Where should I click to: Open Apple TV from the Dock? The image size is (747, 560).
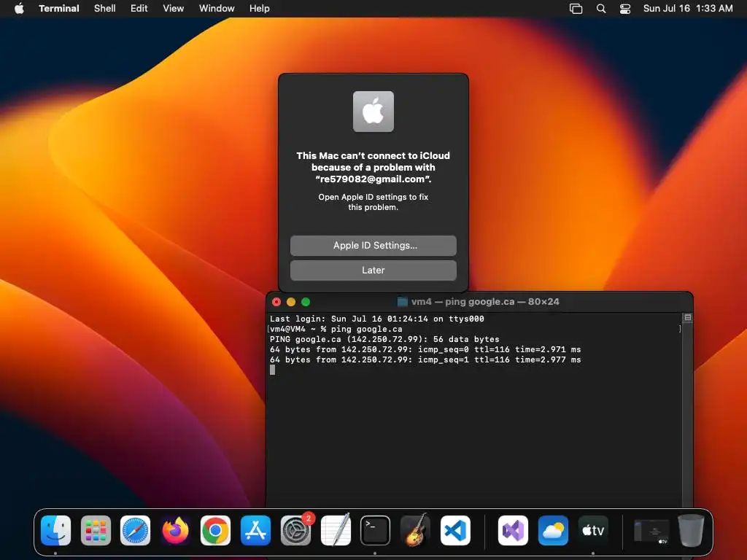[x=593, y=530]
